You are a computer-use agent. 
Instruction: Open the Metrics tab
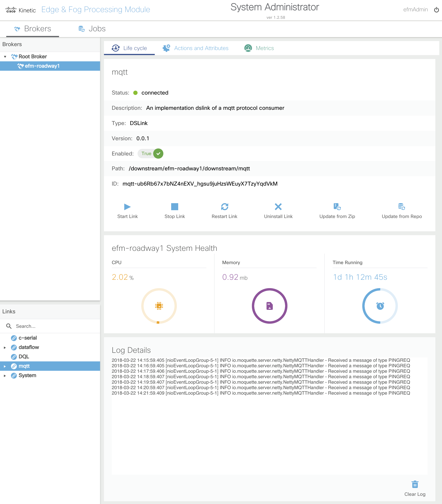259,48
